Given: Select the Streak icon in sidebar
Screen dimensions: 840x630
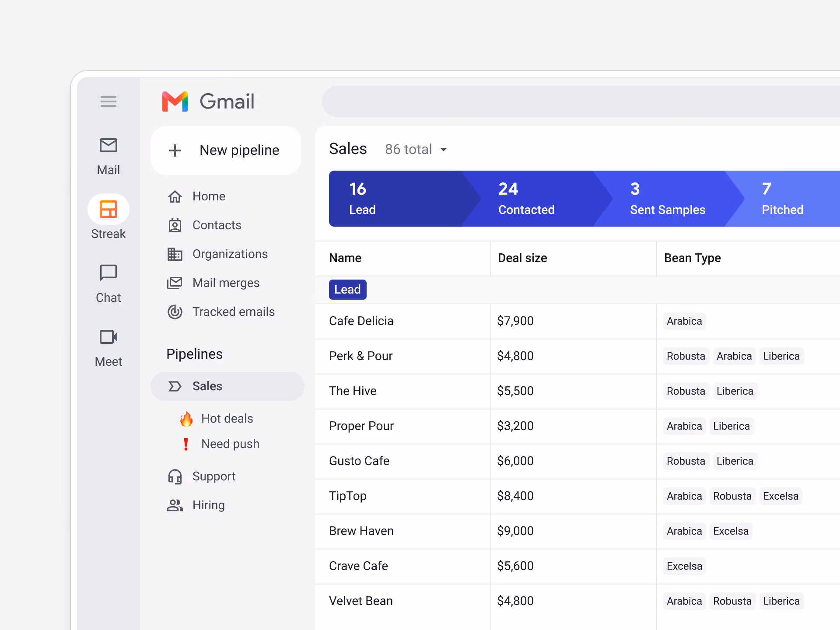Looking at the screenshot, I should pos(108,209).
